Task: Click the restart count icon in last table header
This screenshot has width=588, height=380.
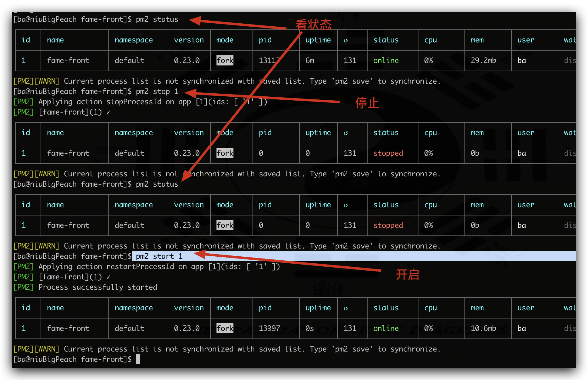Action: pos(346,308)
